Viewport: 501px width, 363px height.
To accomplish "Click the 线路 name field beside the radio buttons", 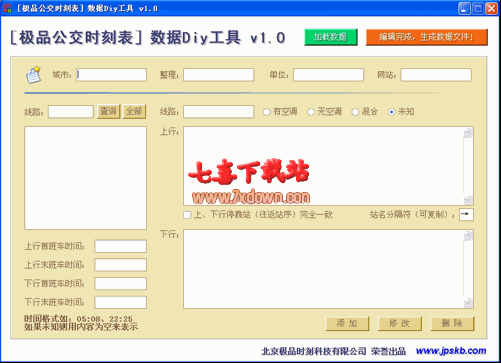I will 219,111.
